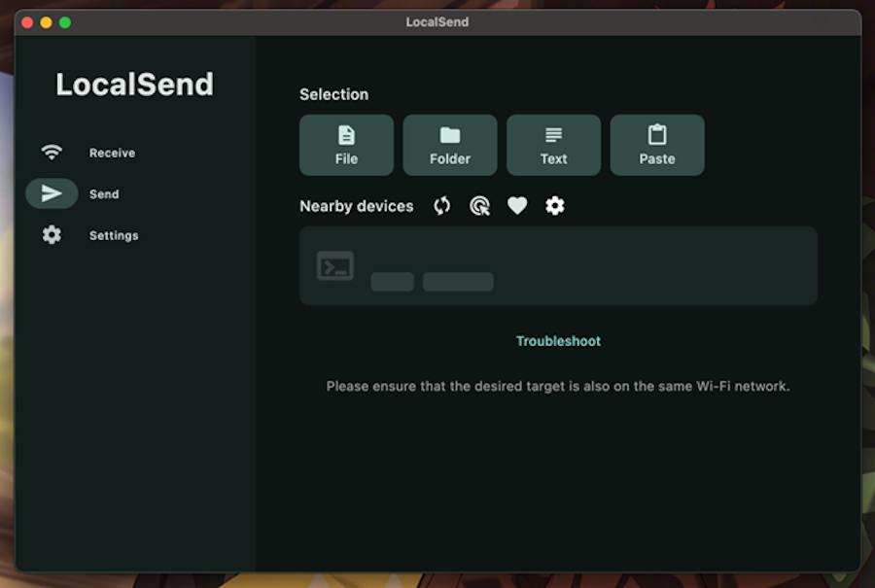Viewport: 875px width, 588px height.
Task: Click the Paste clipboard button
Action: coord(657,145)
